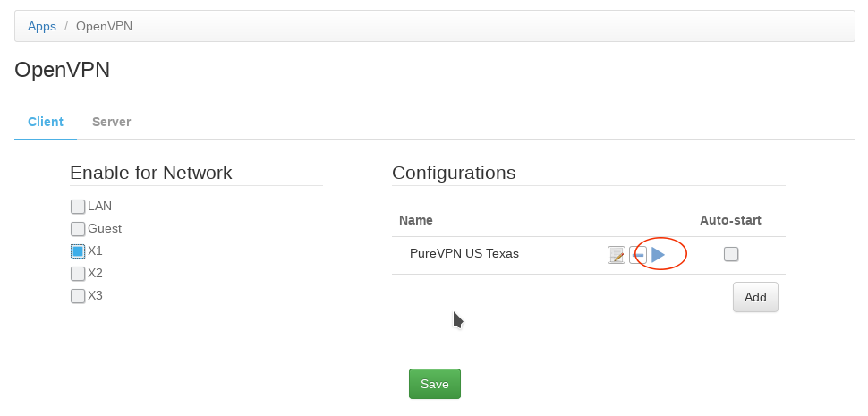Image resolution: width=868 pixels, height=416 pixels.
Task: Click the Auto-start column header
Action: click(730, 220)
